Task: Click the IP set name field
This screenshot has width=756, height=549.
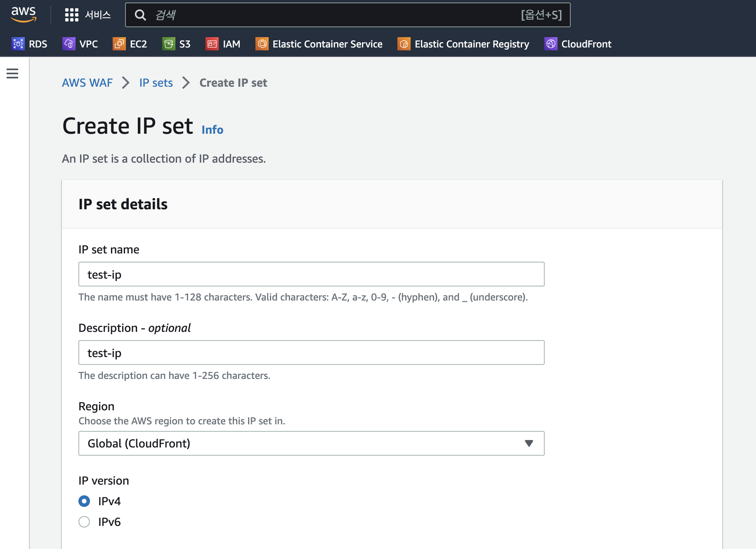Action: [312, 274]
